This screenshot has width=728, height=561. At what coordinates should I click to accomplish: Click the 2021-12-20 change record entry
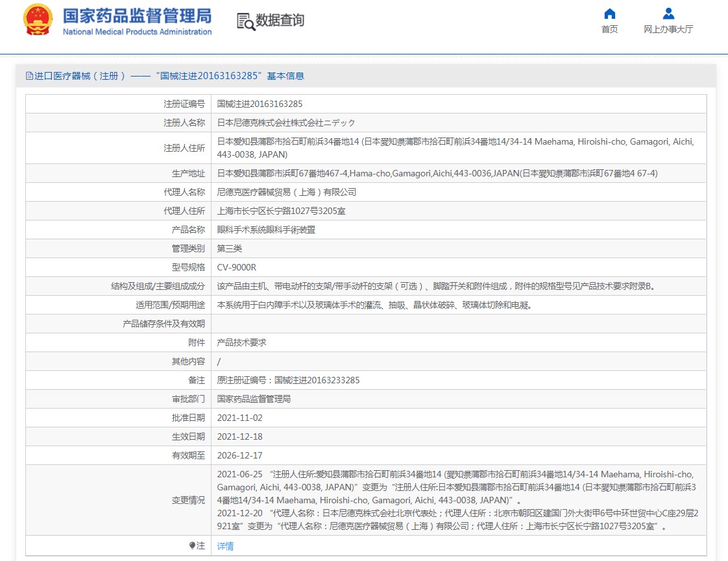point(458,519)
